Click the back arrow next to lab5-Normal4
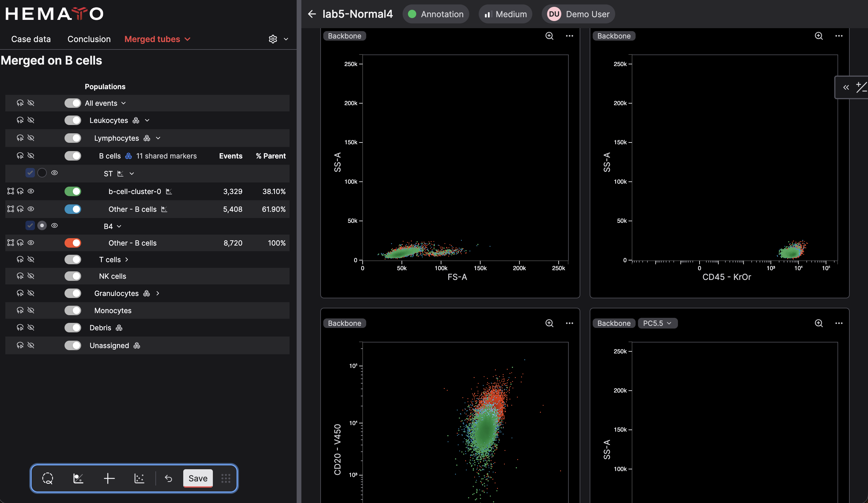Viewport: 868px width, 503px height. pyautogui.click(x=312, y=14)
